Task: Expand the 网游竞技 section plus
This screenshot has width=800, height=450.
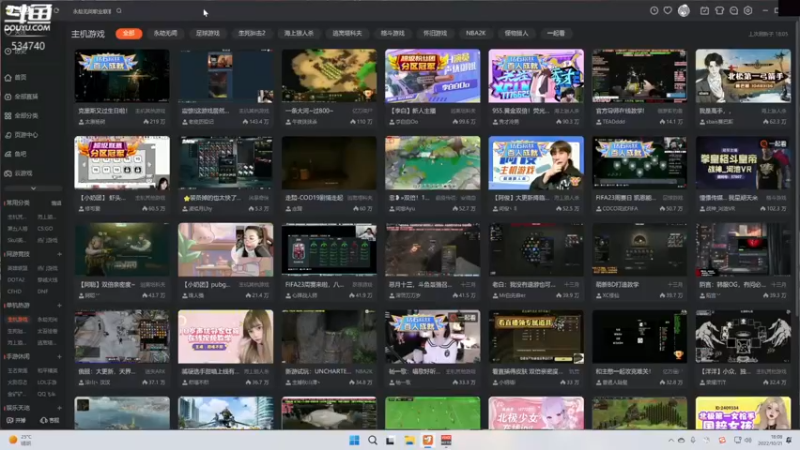Action: [59, 254]
